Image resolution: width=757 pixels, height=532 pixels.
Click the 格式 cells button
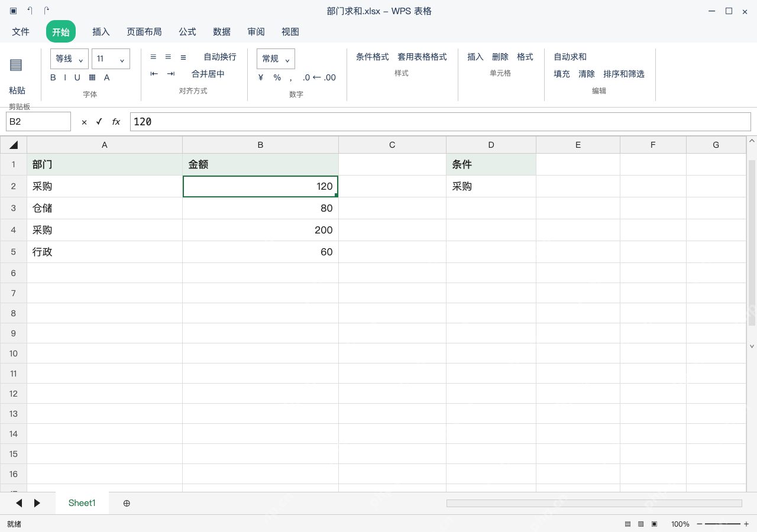(x=525, y=57)
